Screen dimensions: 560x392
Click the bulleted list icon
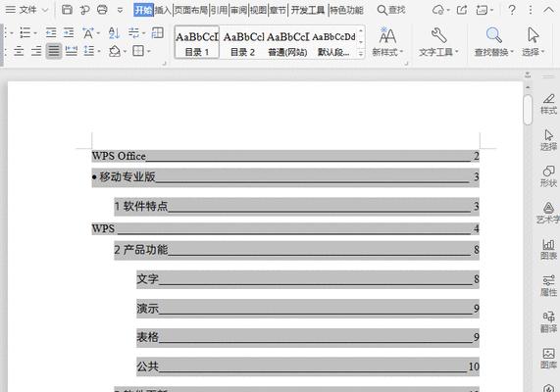click(25, 33)
